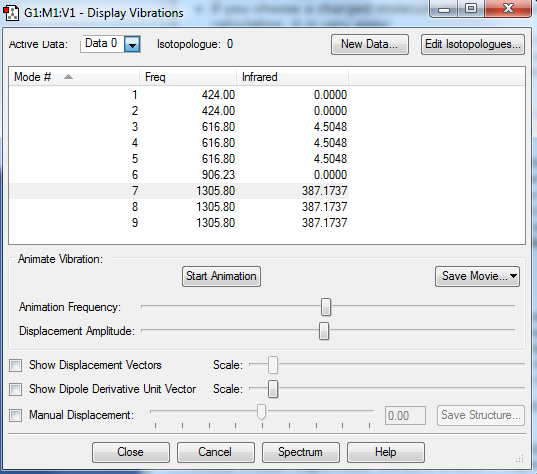Click the Cancel button

[216, 452]
